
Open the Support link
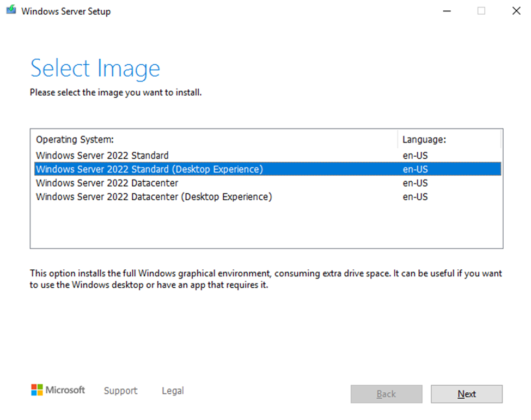120,391
